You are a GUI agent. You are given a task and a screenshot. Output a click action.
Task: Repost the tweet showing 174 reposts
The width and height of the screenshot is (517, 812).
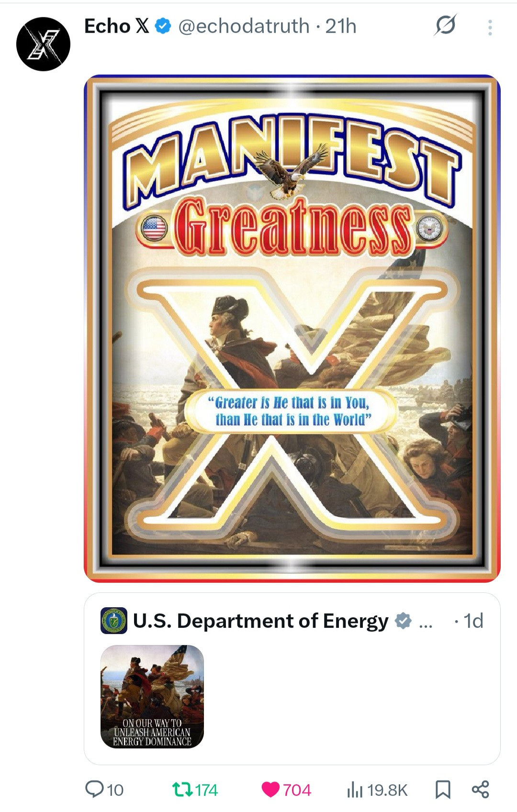pyautogui.click(x=195, y=790)
